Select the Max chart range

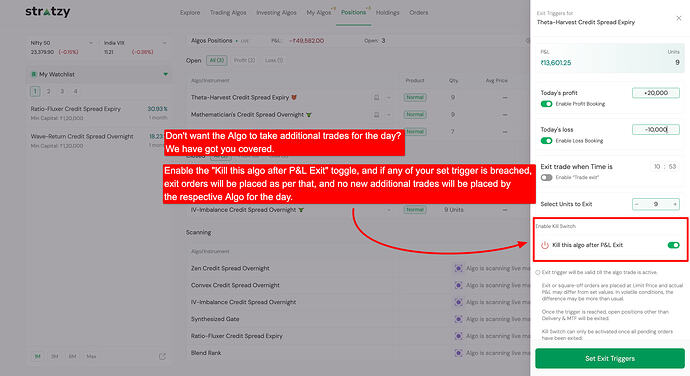[91, 356]
